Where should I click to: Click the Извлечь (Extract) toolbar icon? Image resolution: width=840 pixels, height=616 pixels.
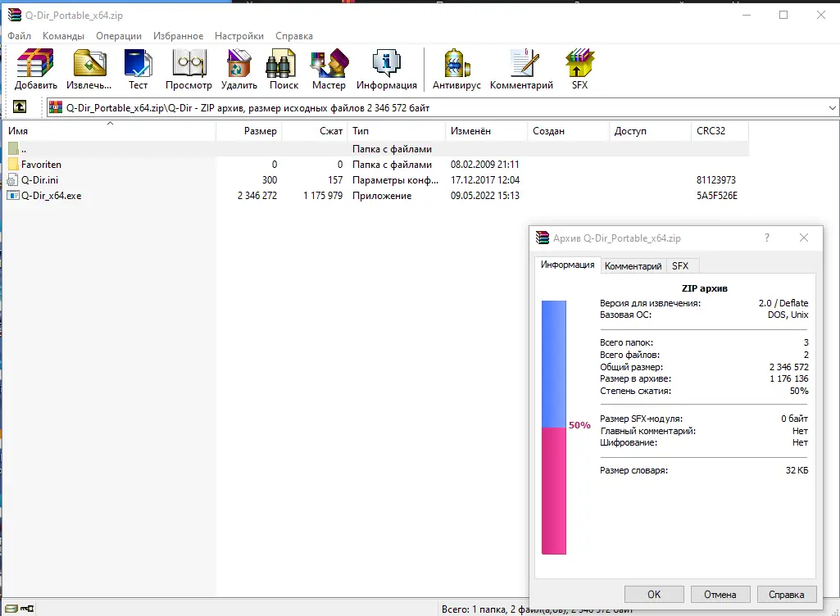pyautogui.click(x=89, y=69)
